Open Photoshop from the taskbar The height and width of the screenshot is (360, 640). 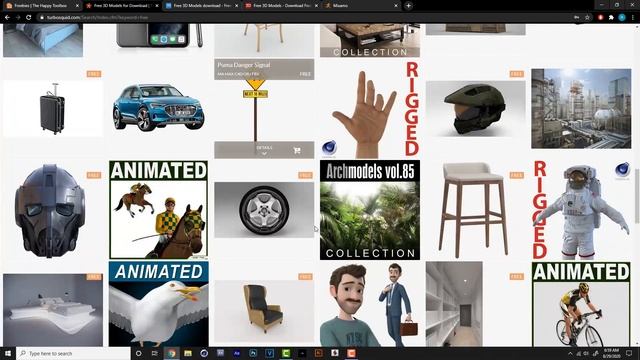point(253,353)
